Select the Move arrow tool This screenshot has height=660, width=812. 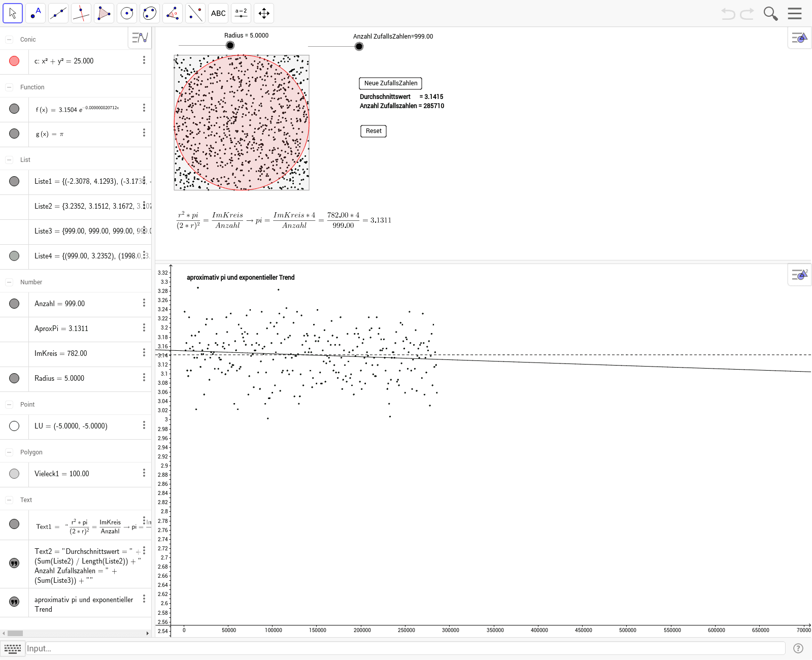(x=13, y=13)
